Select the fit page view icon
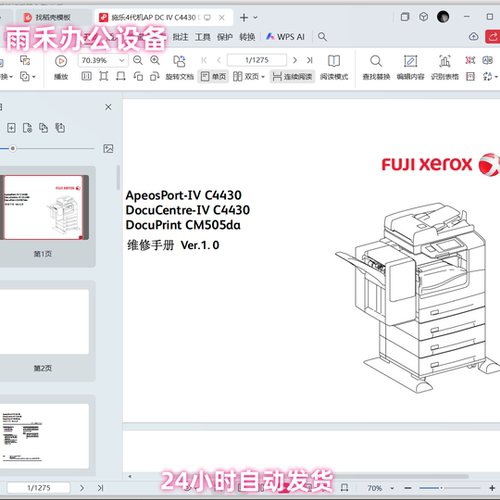This screenshot has width=500, height=500. click(103, 77)
